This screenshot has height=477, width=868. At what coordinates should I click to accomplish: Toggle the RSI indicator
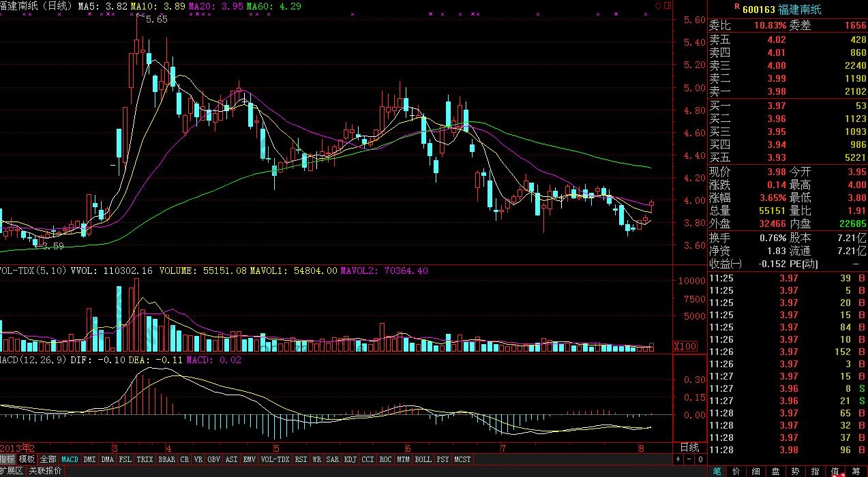point(301,460)
